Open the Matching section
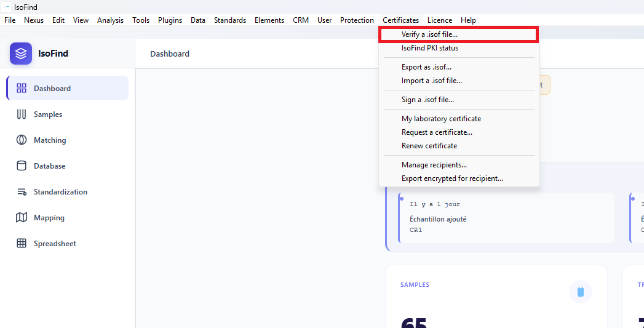644x328 pixels. (x=68, y=140)
